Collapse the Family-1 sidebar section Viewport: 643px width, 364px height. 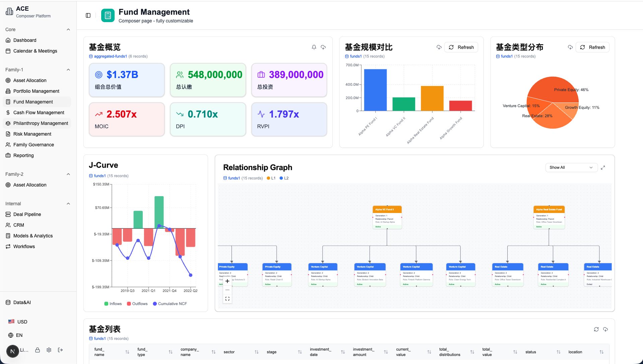(68, 70)
